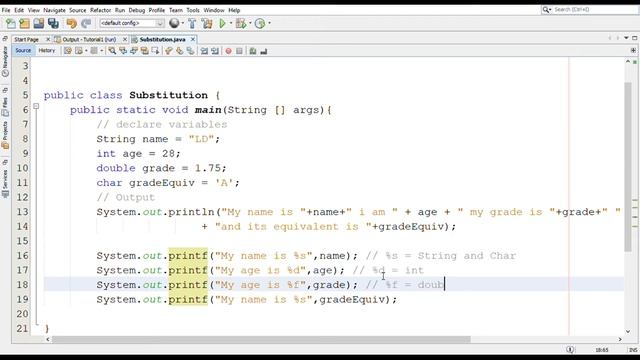
Task: Open the Refactor menu
Action: coord(100,10)
